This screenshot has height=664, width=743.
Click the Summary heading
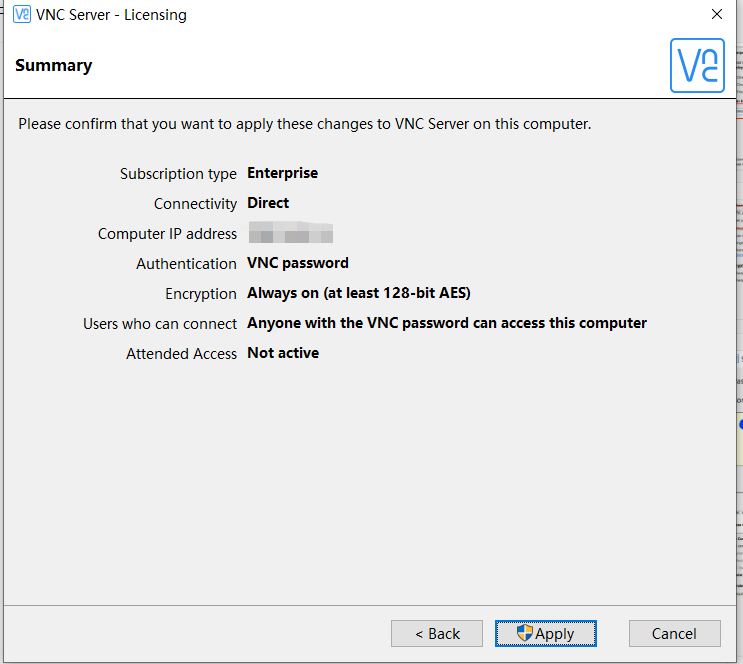point(54,66)
